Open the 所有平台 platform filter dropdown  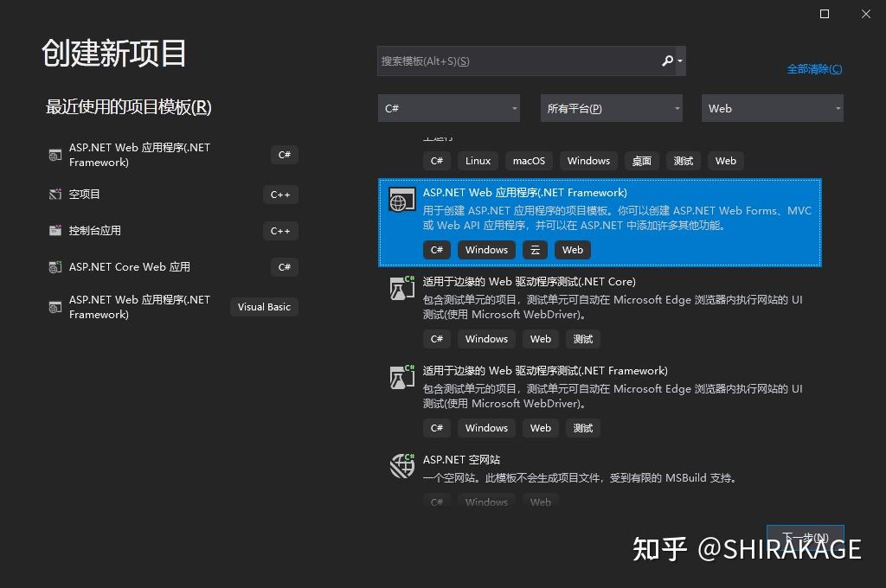[x=612, y=108]
